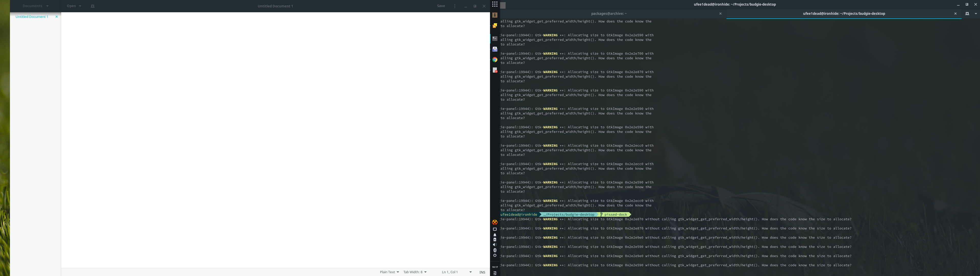This screenshot has width=980, height=276.
Task: Open the terminal tab list dropdown arrow
Action: click(976, 14)
